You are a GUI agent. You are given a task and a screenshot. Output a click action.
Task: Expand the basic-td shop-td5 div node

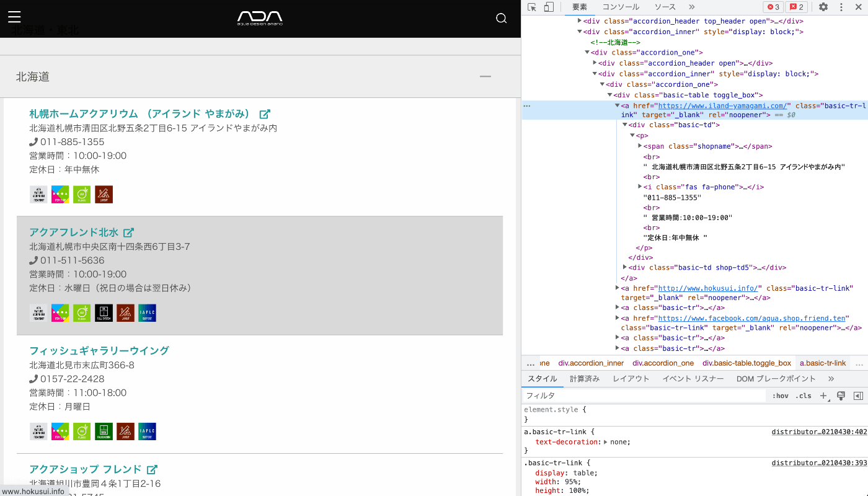click(x=624, y=267)
